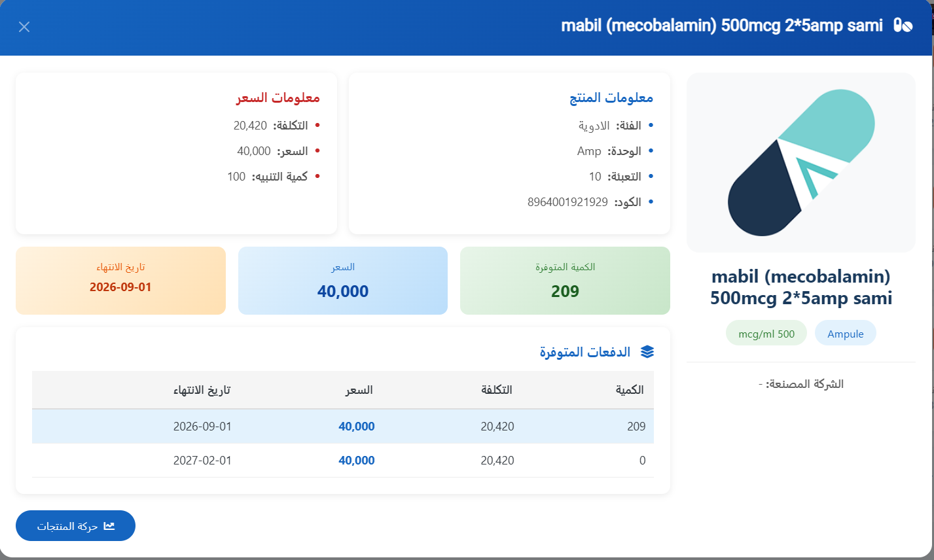The width and height of the screenshot is (934, 560).
Task: Click the mcg/ml 500 tag
Action: coord(766,334)
